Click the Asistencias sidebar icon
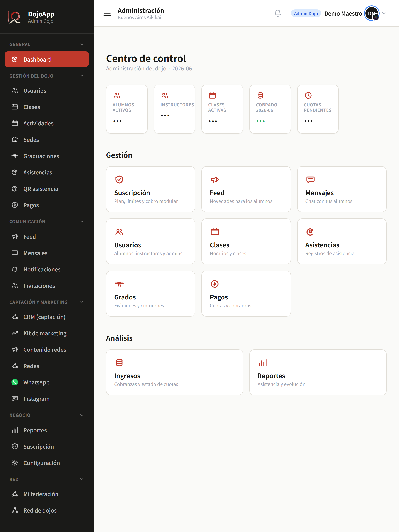Screen dimensions: 399x532 pyautogui.click(x=15, y=172)
